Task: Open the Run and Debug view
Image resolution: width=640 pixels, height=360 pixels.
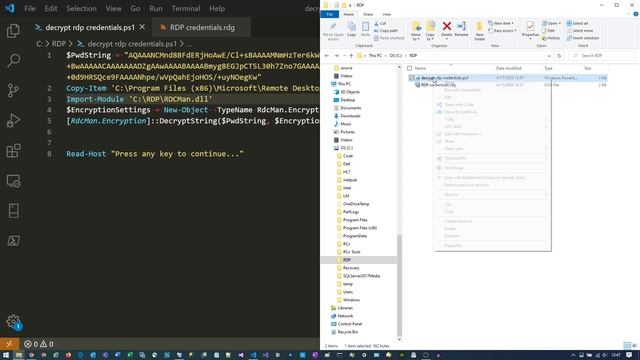Action: (13, 120)
